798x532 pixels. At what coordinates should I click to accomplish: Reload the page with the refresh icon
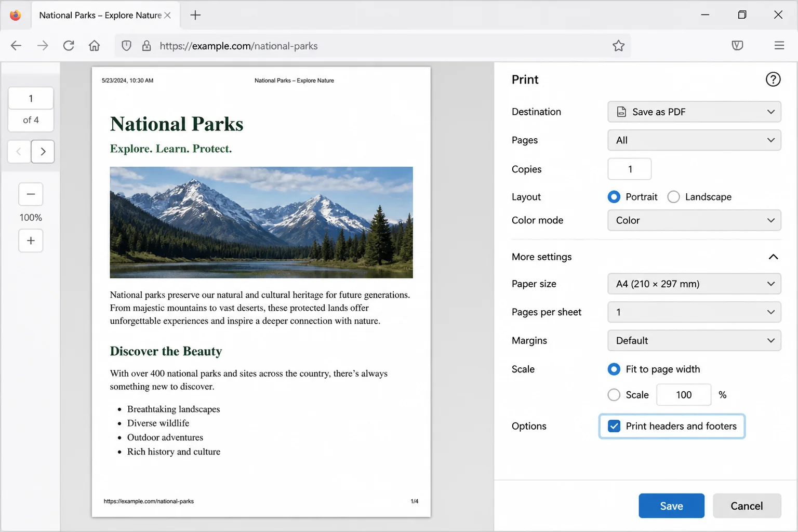click(69, 46)
